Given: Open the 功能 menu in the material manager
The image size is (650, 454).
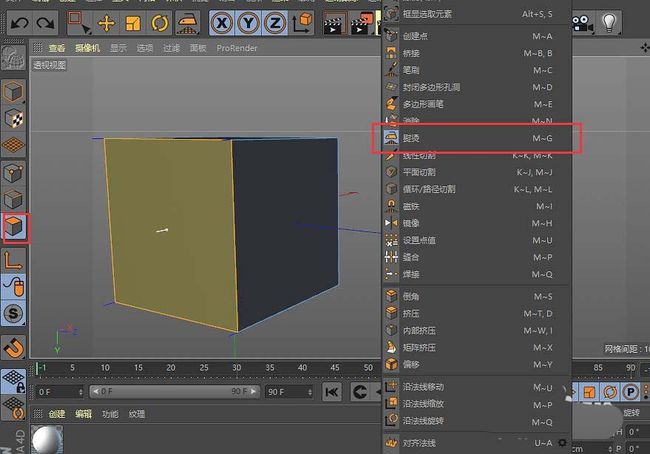Looking at the screenshot, I should [110, 414].
